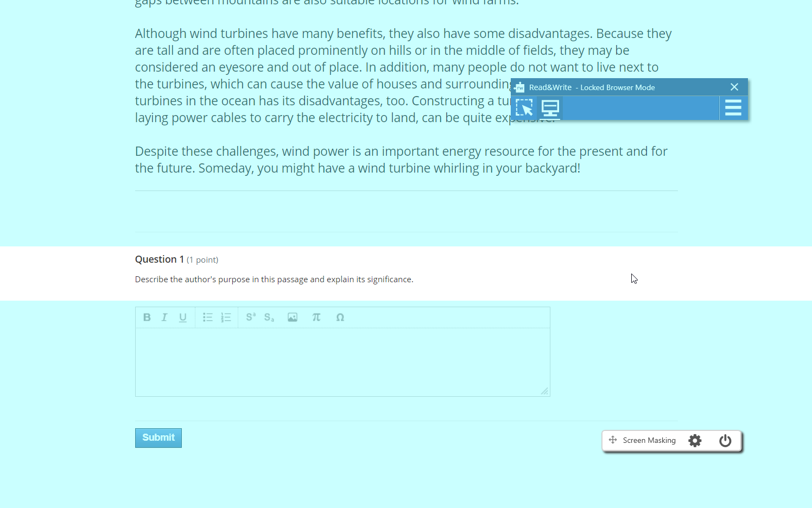Toggle bold formatting in the answer editor
The height and width of the screenshot is (508, 812).
[147, 317]
